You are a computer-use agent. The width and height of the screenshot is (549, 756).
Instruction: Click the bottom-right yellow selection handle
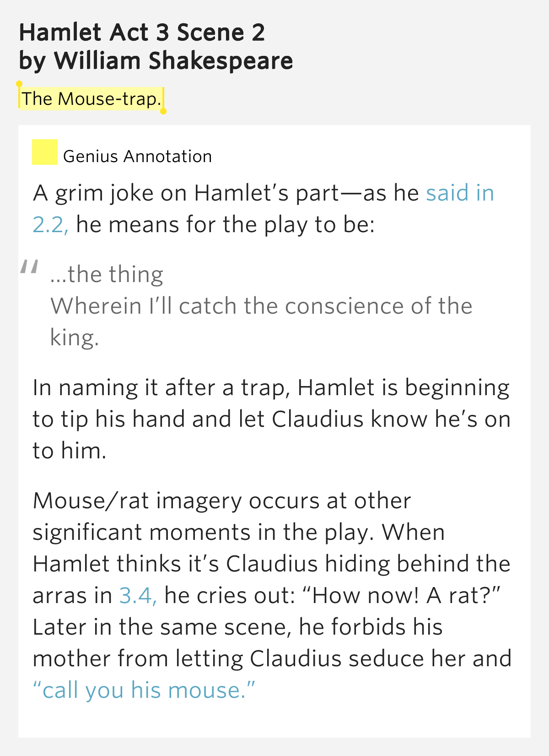[x=163, y=111]
